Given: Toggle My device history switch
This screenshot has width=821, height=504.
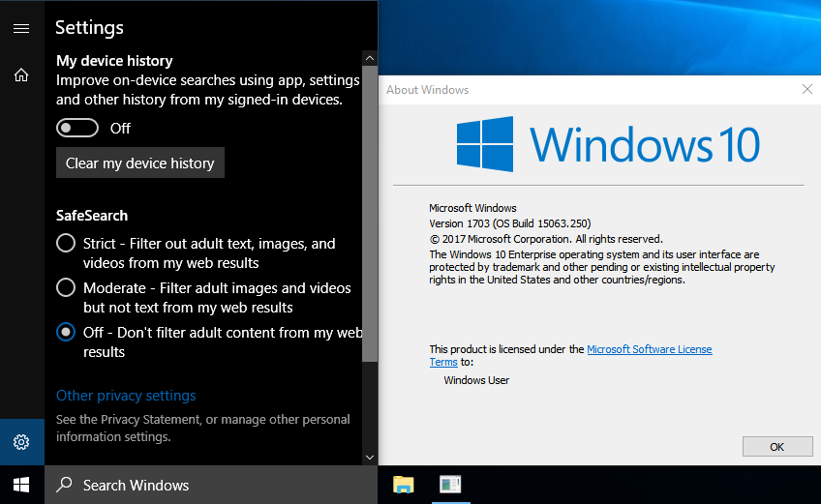Looking at the screenshot, I should pos(77,129).
